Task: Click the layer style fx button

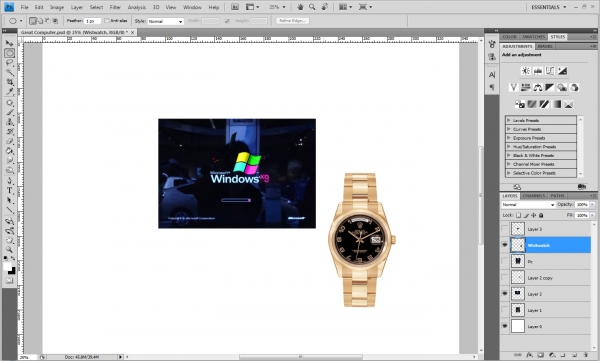Action: tap(530, 355)
